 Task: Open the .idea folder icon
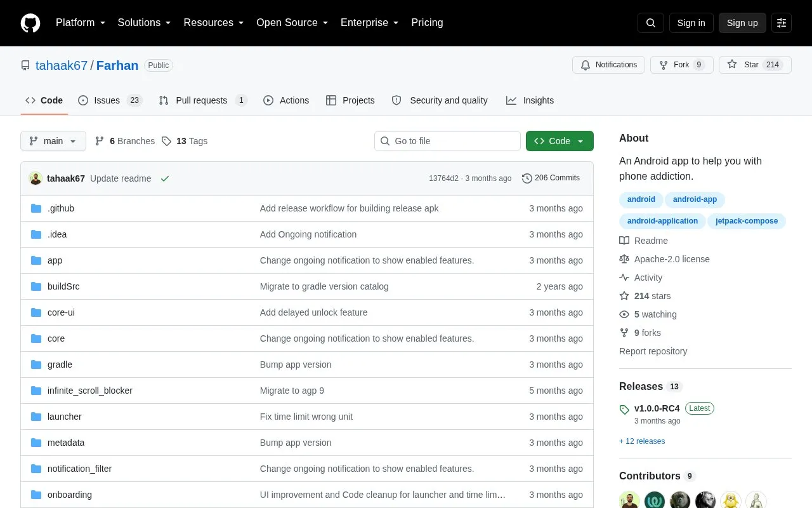[x=36, y=234]
